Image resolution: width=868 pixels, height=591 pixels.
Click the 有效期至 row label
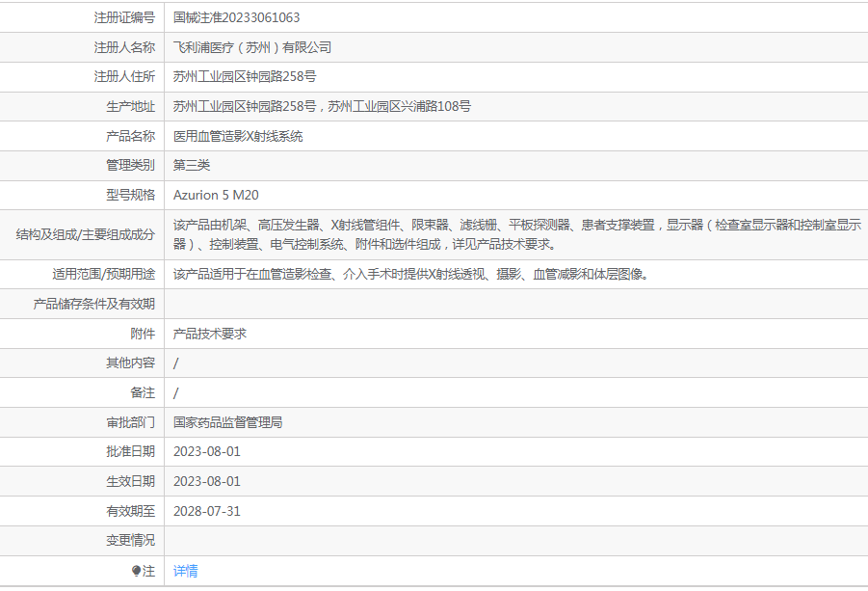pos(131,511)
